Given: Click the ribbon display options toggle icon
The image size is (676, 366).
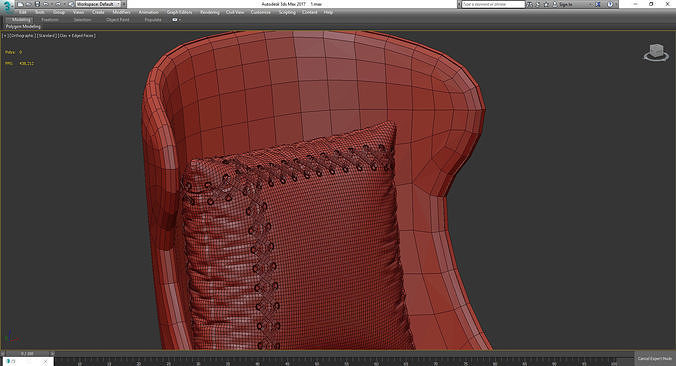Looking at the screenshot, I should (x=176, y=19).
